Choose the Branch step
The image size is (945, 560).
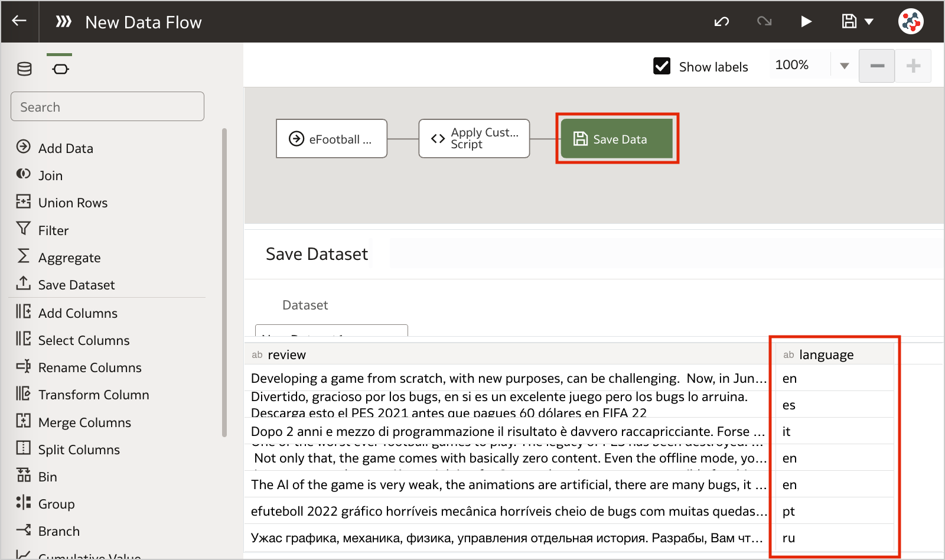pos(48,530)
